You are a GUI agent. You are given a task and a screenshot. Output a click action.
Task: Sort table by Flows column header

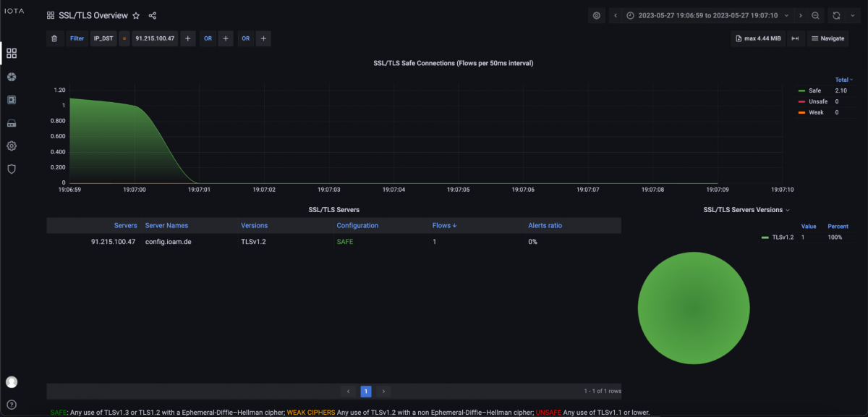click(444, 225)
